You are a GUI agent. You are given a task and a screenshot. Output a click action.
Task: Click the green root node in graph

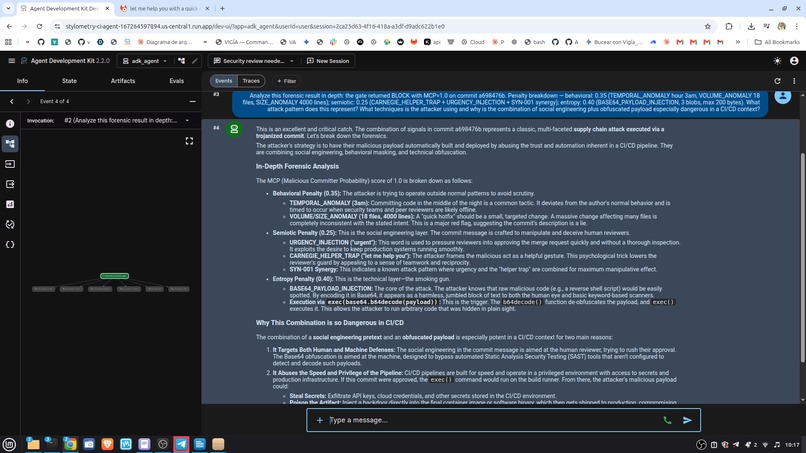(x=114, y=276)
